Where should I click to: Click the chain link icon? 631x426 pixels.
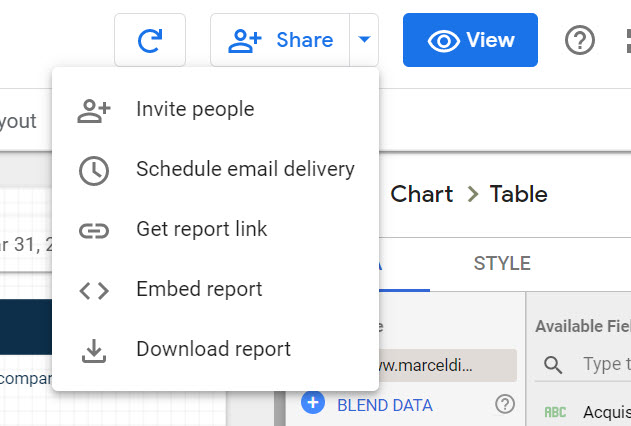click(x=94, y=230)
